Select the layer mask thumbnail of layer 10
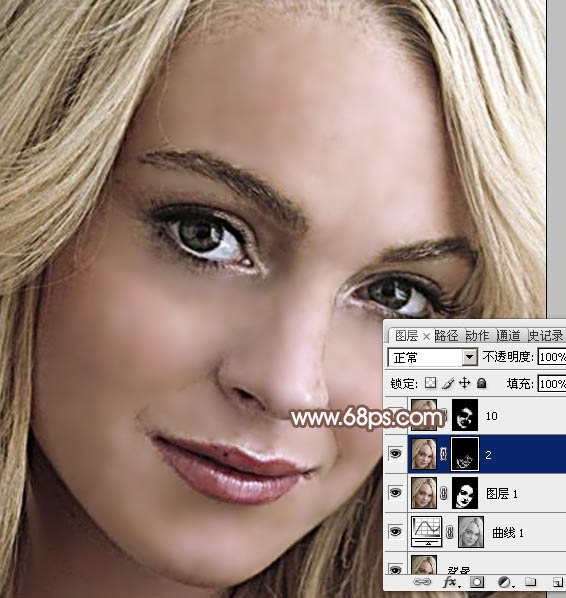The width and height of the screenshot is (566, 598). tap(465, 415)
